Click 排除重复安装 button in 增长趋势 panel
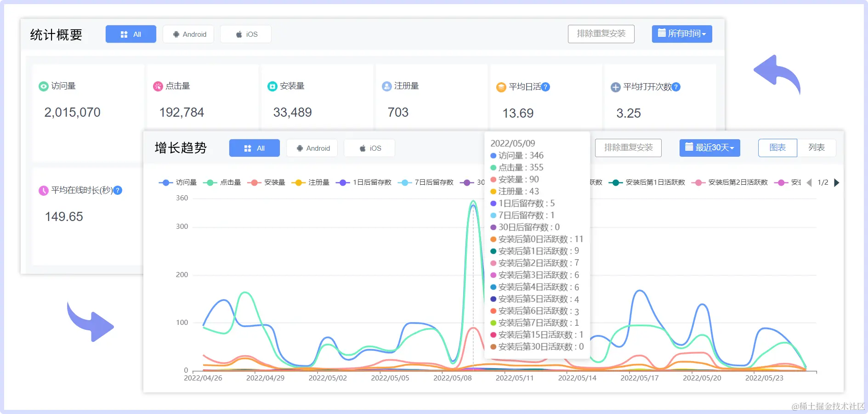 [628, 148]
